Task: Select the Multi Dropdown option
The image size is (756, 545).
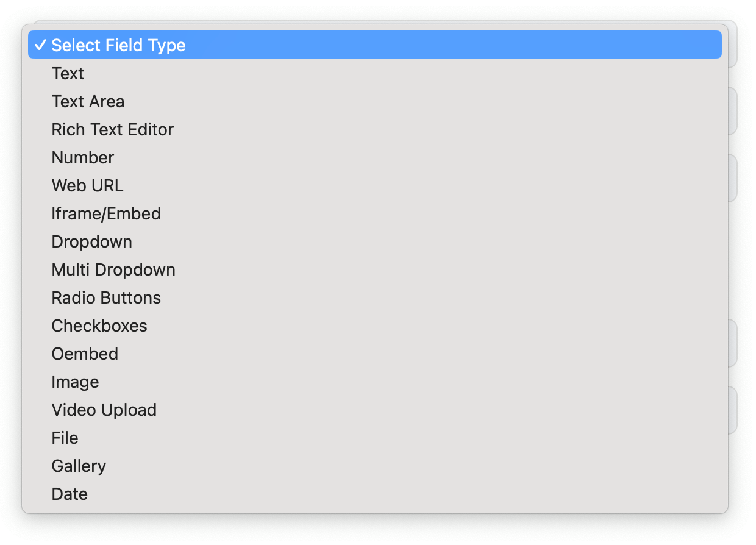Action: (x=113, y=269)
